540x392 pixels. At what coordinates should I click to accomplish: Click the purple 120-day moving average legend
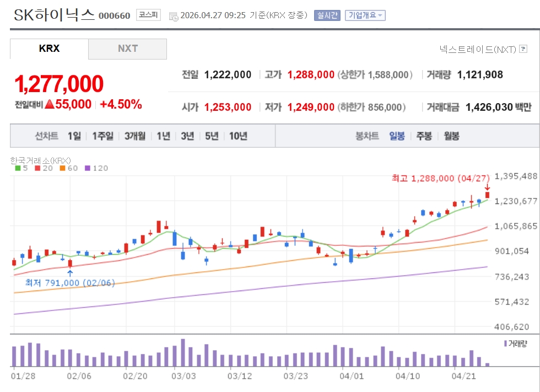(x=96, y=168)
